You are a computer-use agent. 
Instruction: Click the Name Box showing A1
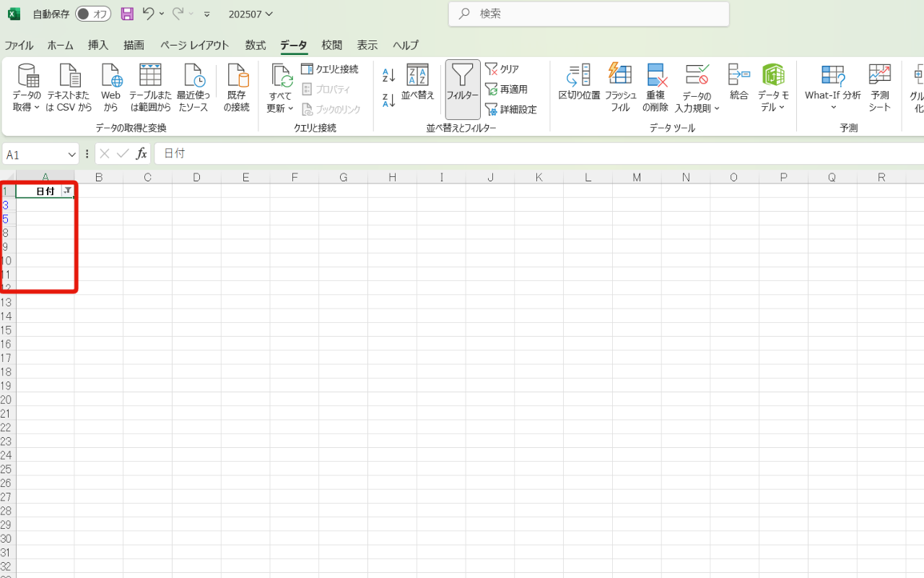(x=33, y=155)
